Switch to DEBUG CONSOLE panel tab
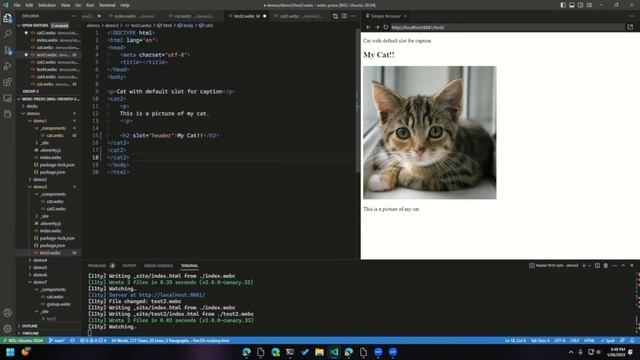The image size is (640, 360). [158, 266]
